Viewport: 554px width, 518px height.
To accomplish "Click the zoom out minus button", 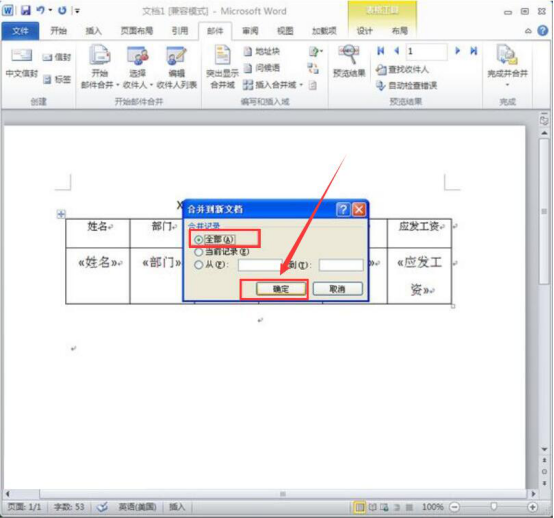I will tap(454, 507).
